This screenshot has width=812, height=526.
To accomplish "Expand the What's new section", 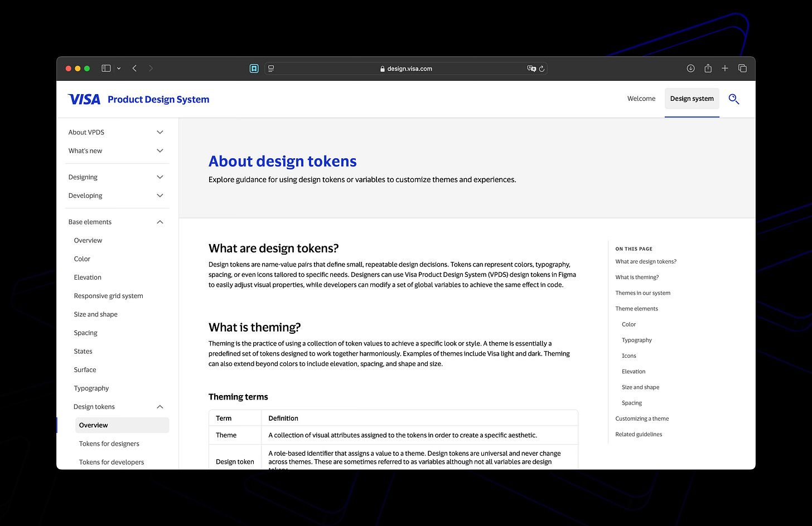I will 117,150.
